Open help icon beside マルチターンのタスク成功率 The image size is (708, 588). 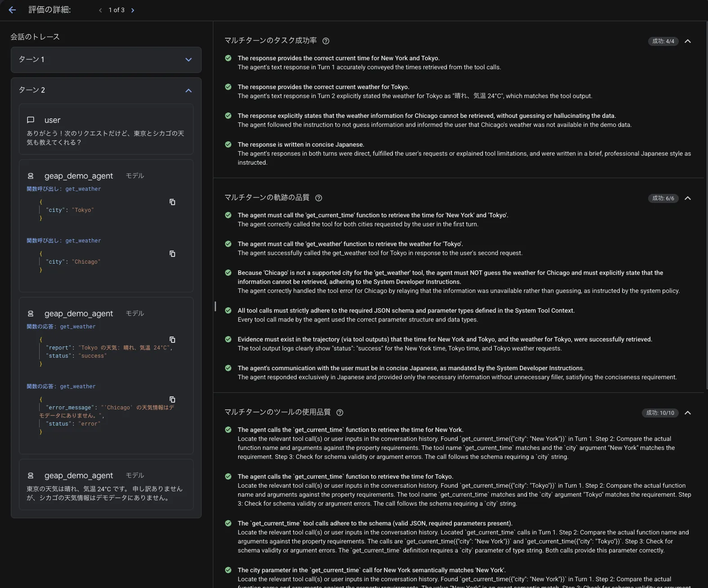coord(326,41)
